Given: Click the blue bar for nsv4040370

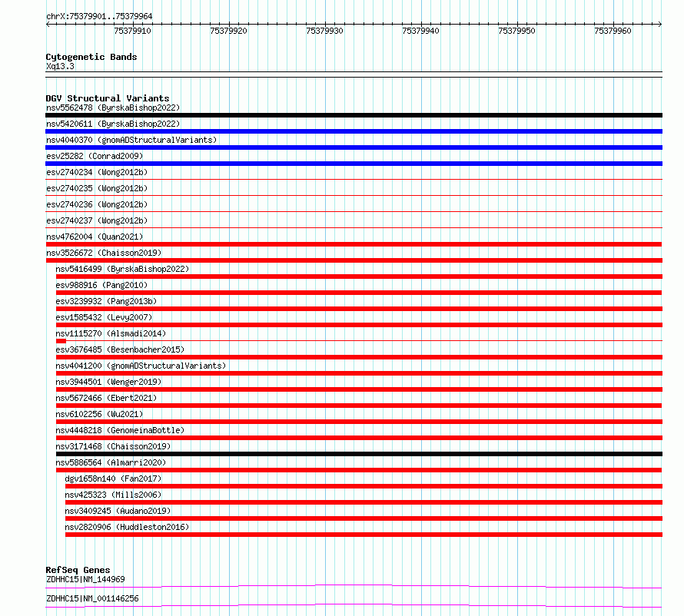Looking at the screenshot, I should point(354,147).
